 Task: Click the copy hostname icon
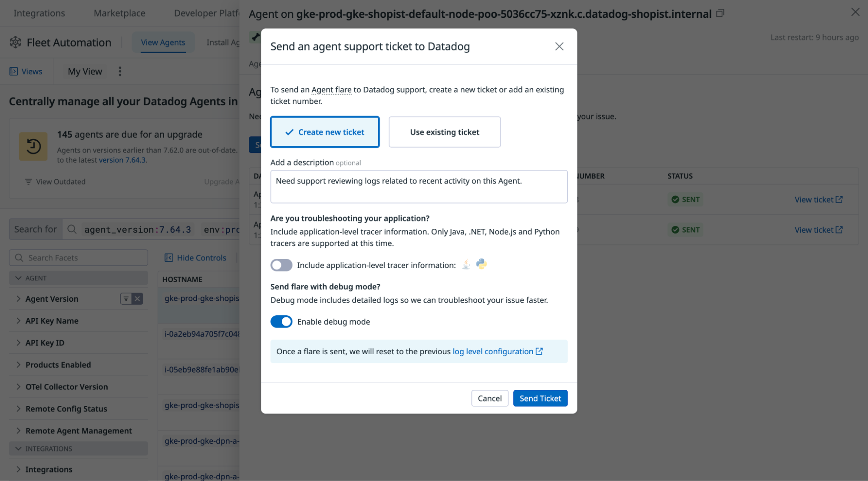(x=720, y=13)
